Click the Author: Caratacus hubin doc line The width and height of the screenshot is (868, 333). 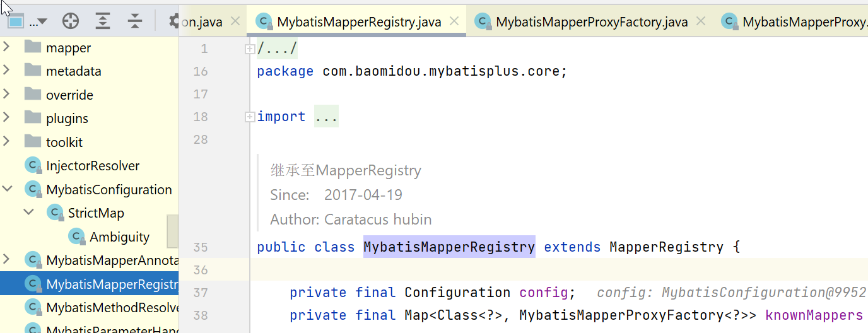pyautogui.click(x=351, y=219)
